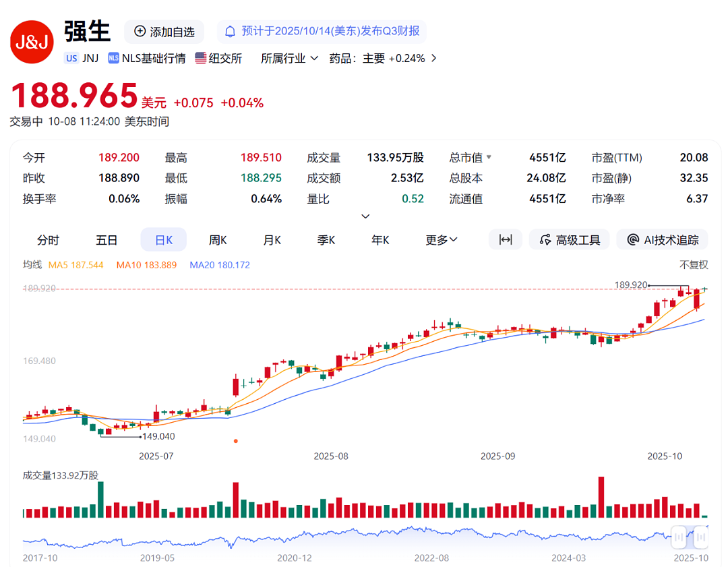The image size is (728, 567).
Task: Open the 不复权 adjustment selector
Action: coord(694,265)
